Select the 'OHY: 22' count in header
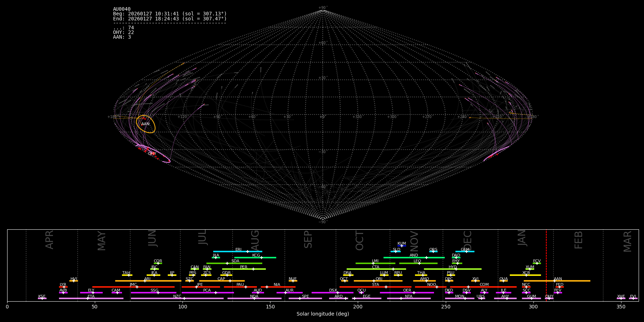The image size is (644, 322). (x=123, y=33)
